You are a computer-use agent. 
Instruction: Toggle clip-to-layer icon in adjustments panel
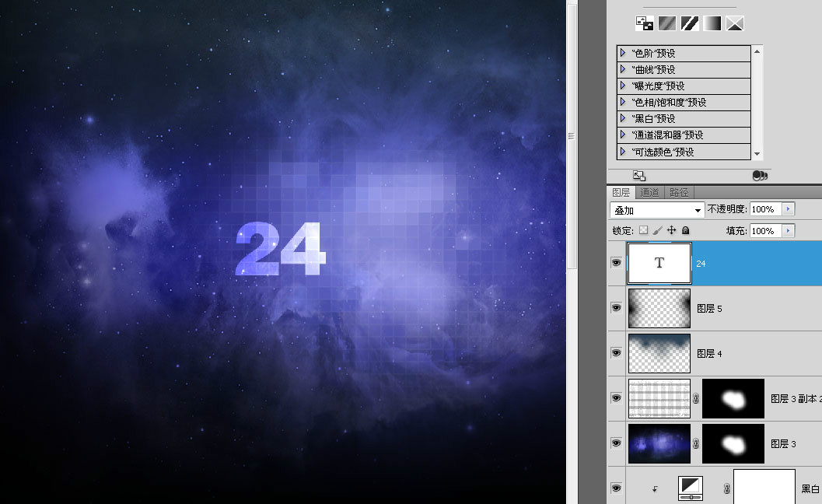[x=760, y=176]
